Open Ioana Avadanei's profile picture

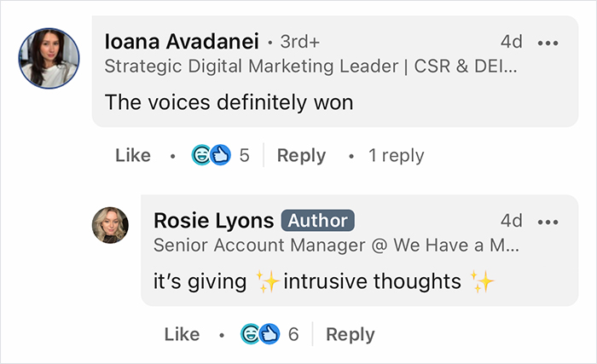[49, 58]
